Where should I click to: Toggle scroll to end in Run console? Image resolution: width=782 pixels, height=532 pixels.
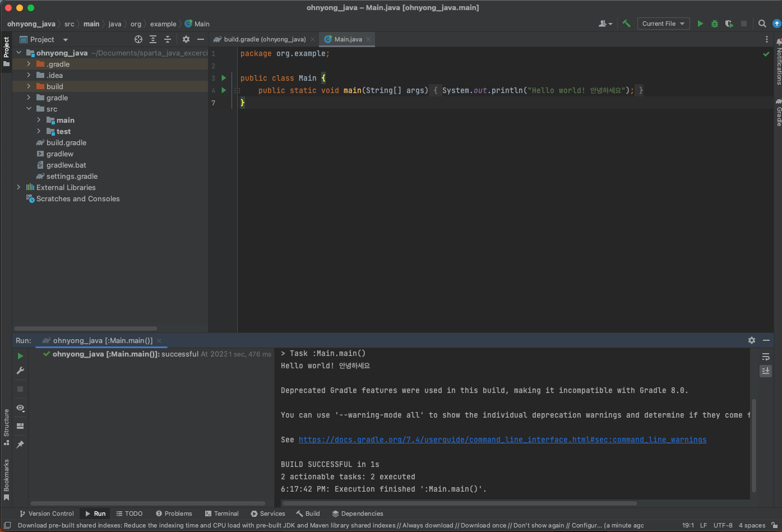tap(766, 371)
